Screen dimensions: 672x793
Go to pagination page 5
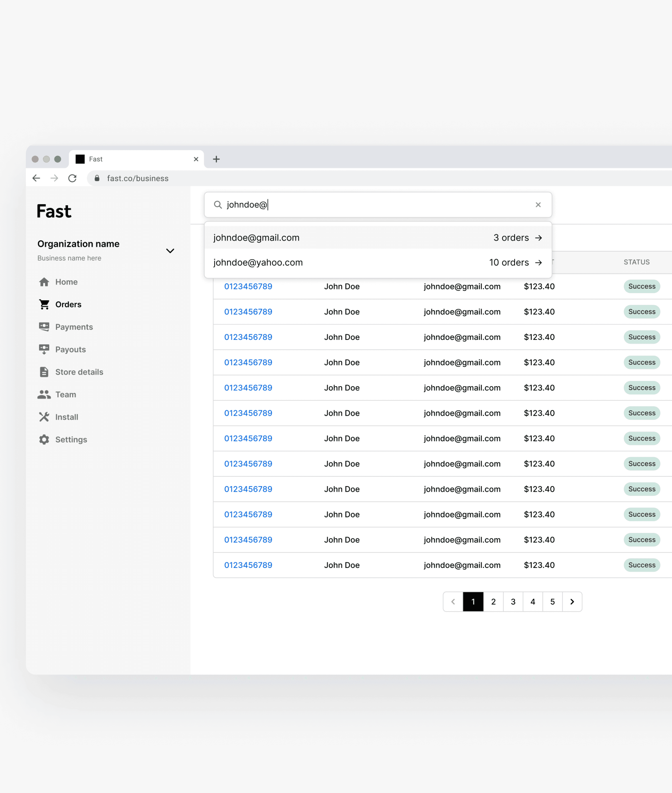(552, 602)
